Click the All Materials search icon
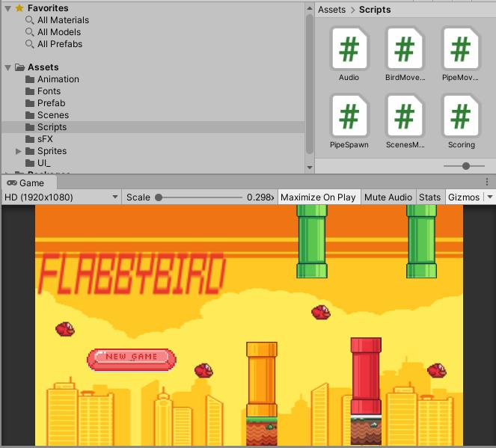 point(30,20)
